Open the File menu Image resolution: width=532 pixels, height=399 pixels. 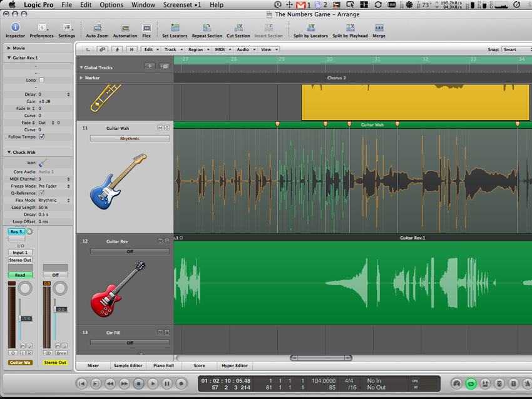click(66, 5)
